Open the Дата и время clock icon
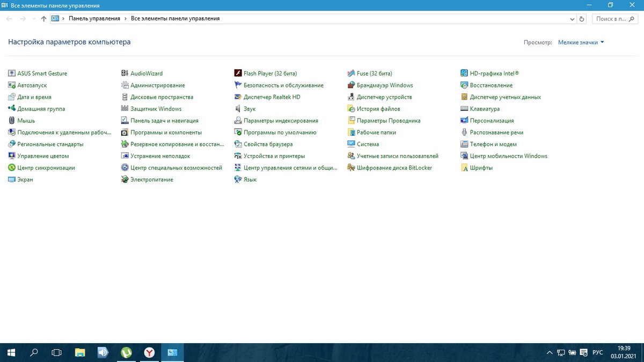 point(12,97)
